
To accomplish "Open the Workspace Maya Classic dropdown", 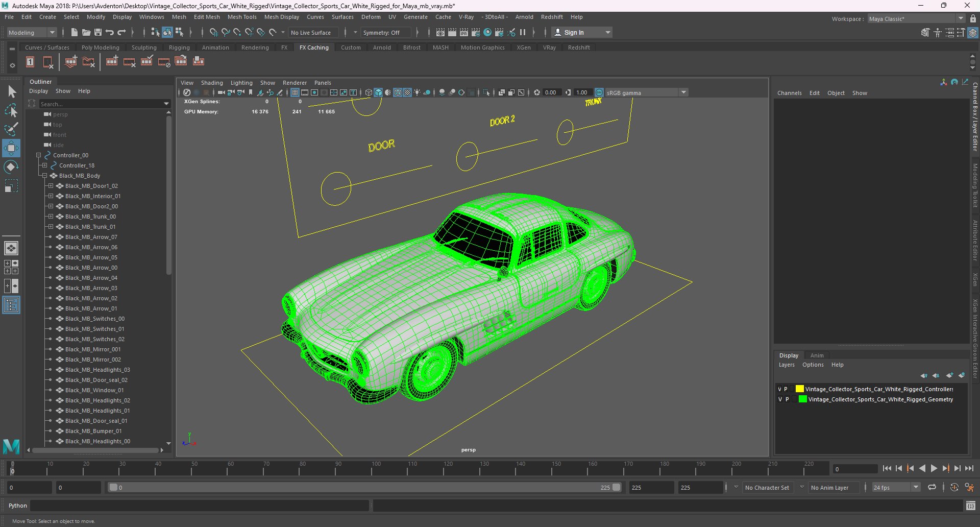I will (x=916, y=19).
